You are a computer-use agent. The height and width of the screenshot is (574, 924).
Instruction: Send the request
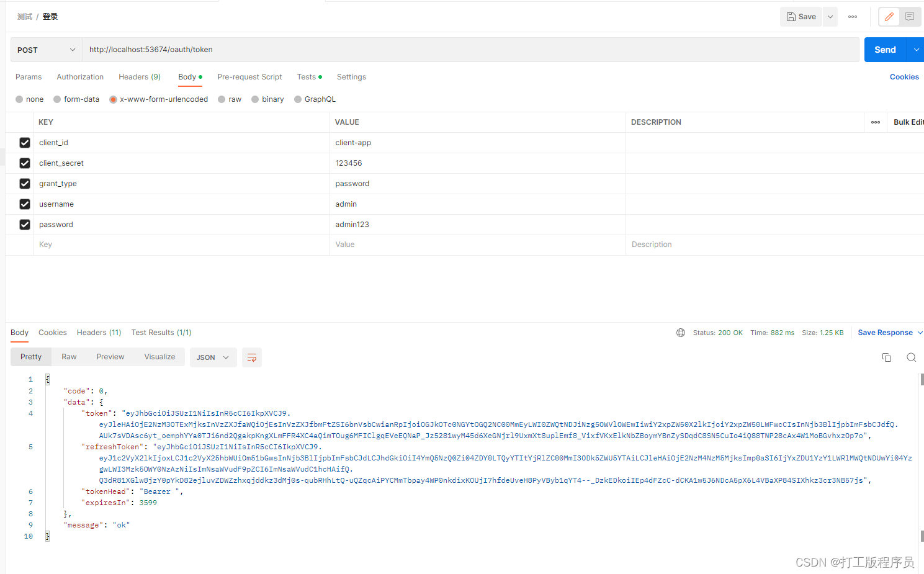[x=886, y=50]
